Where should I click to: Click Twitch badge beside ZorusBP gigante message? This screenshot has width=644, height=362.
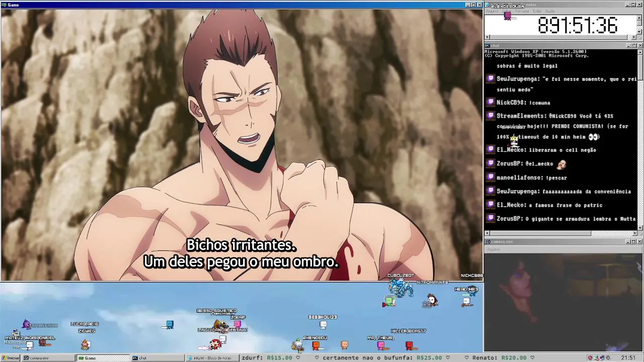pyautogui.click(x=491, y=219)
